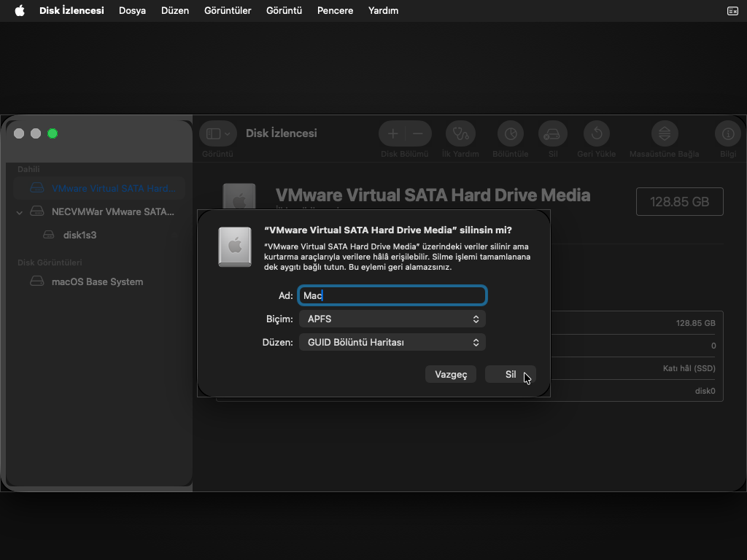The height and width of the screenshot is (560, 747).
Task: Click the disk0 device value
Action: tap(705, 391)
